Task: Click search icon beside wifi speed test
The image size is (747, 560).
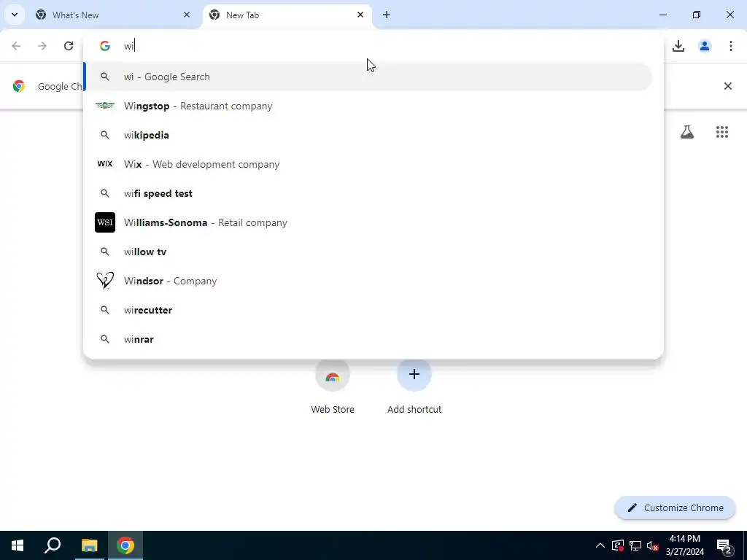Action: pyautogui.click(x=105, y=193)
